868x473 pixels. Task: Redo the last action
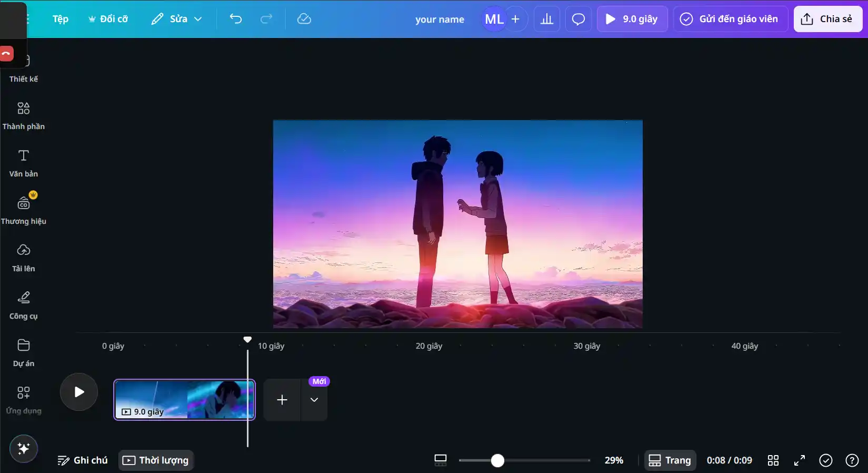[266, 19]
